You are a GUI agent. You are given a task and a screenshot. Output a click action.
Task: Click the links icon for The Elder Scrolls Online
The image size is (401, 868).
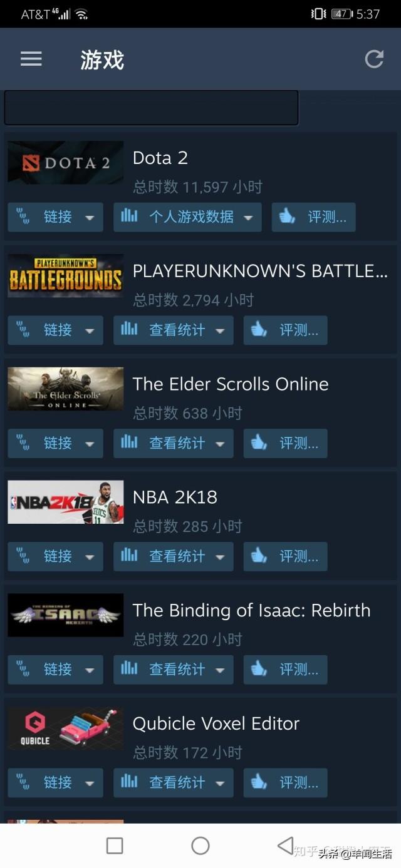tap(23, 443)
